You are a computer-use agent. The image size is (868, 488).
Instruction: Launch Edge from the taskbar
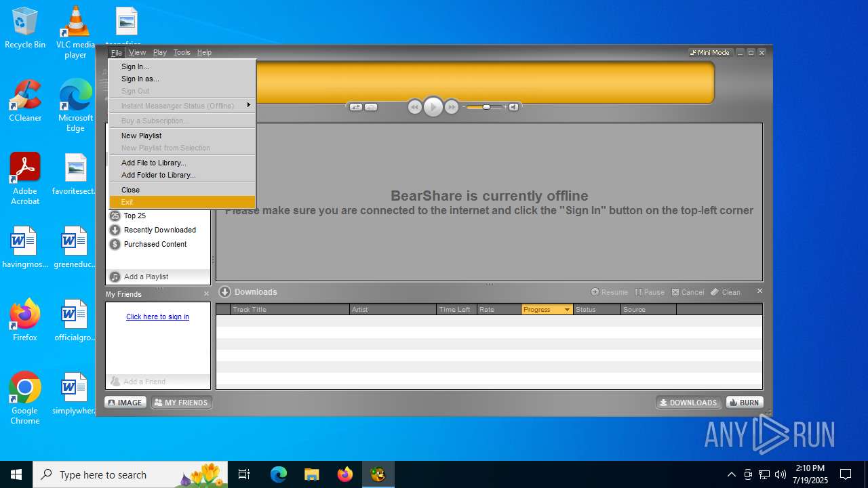click(279, 474)
